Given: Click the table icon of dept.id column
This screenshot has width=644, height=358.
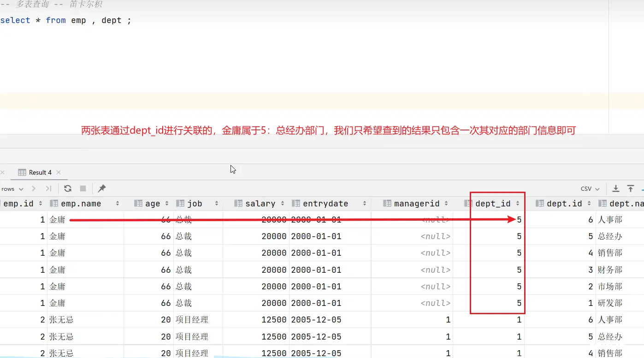Looking at the screenshot, I should pyautogui.click(x=540, y=204).
